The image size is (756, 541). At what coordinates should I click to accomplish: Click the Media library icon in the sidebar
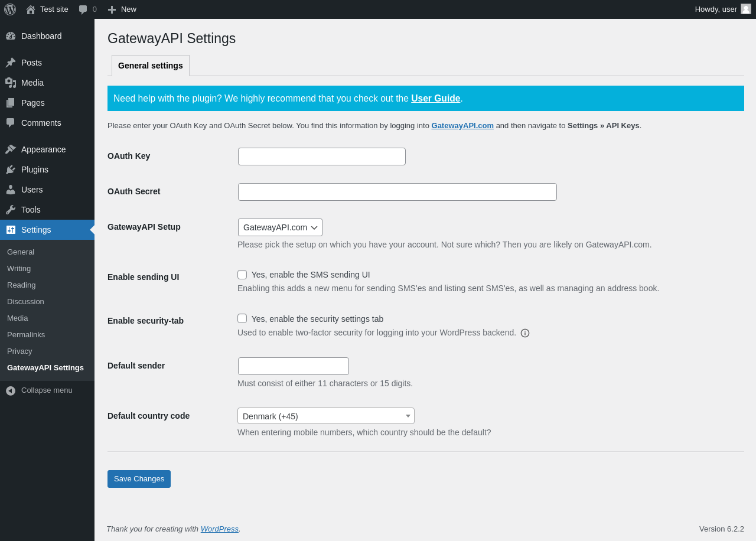pyautogui.click(x=11, y=83)
